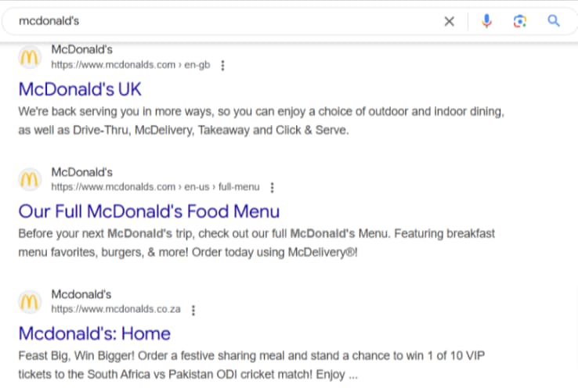Open more options beside the mcdonalds.co.za URL
This screenshot has width=578, height=392.
pos(193,310)
